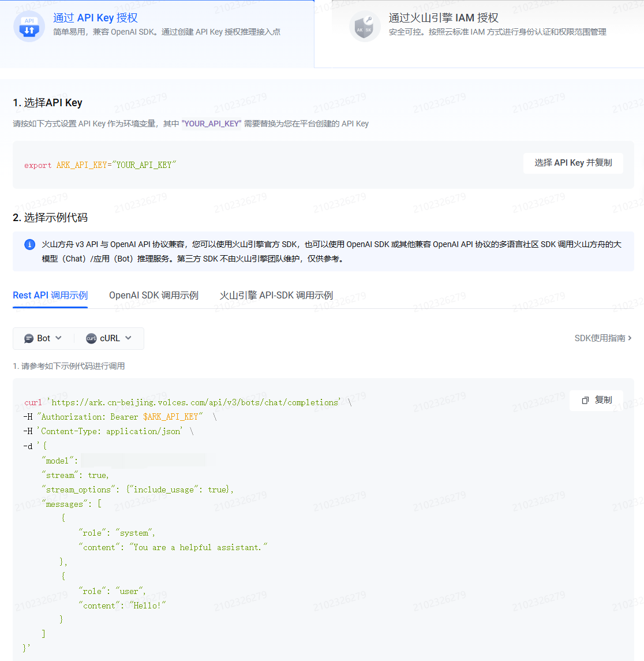The image size is (644, 661).
Task: Click the blue info icon in notice
Action: tap(29, 245)
